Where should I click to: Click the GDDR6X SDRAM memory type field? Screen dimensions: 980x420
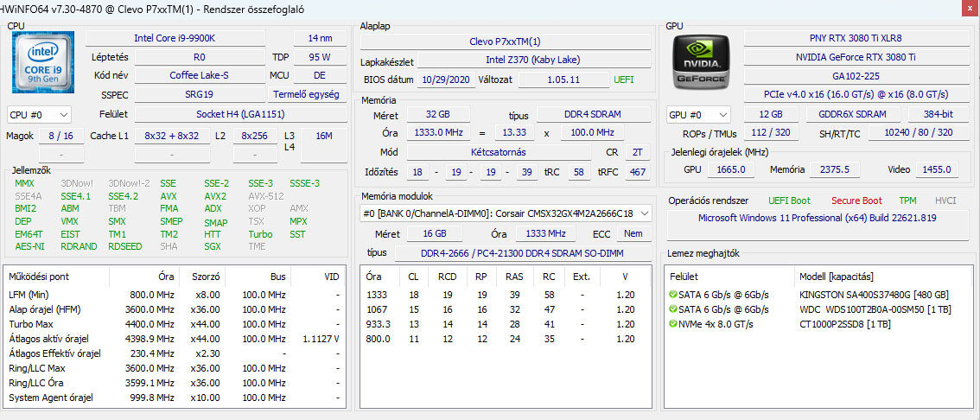tap(852, 114)
